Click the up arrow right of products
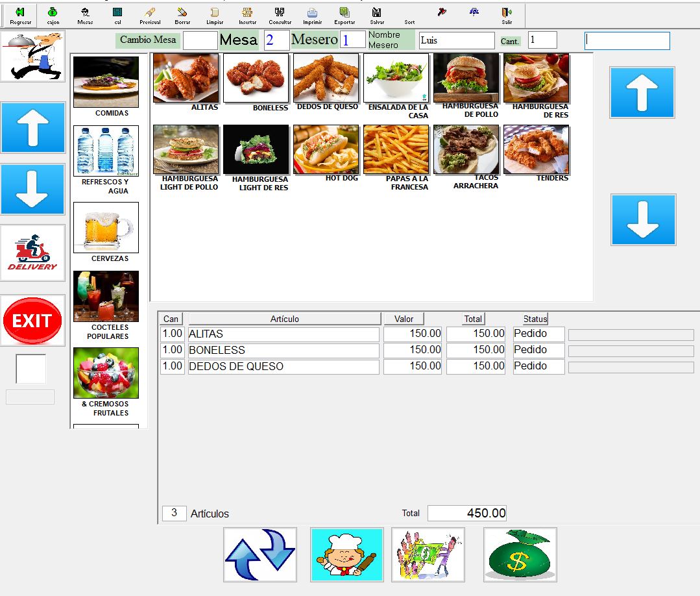 coord(642,93)
